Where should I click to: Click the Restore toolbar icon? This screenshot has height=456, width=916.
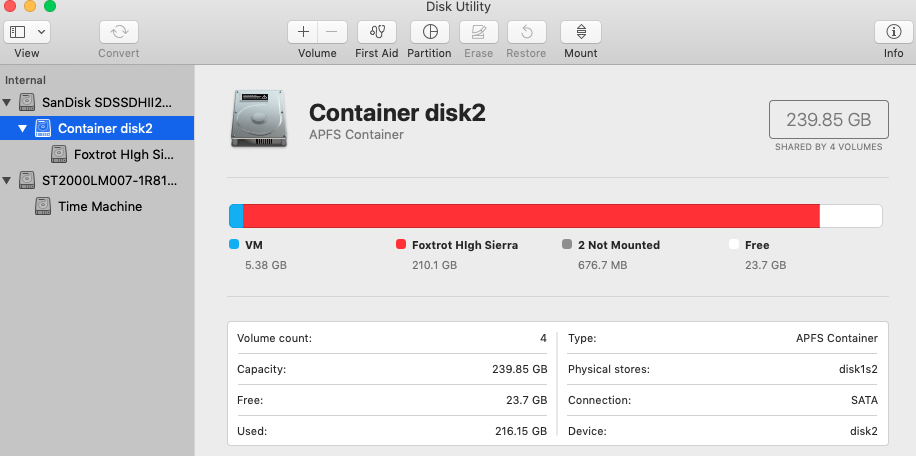526,32
